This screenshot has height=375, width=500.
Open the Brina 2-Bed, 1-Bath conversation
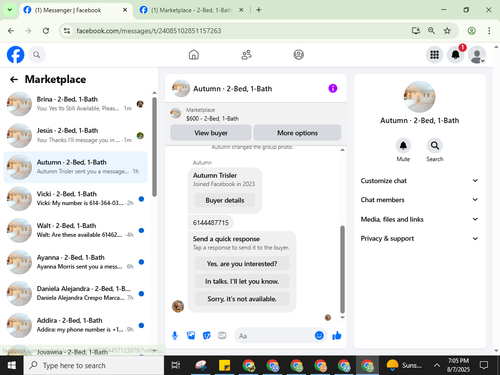coord(75,104)
